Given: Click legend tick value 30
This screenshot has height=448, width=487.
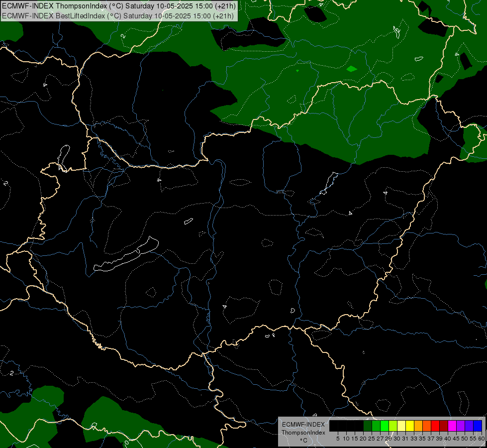Looking at the screenshot, I should coord(397,439).
